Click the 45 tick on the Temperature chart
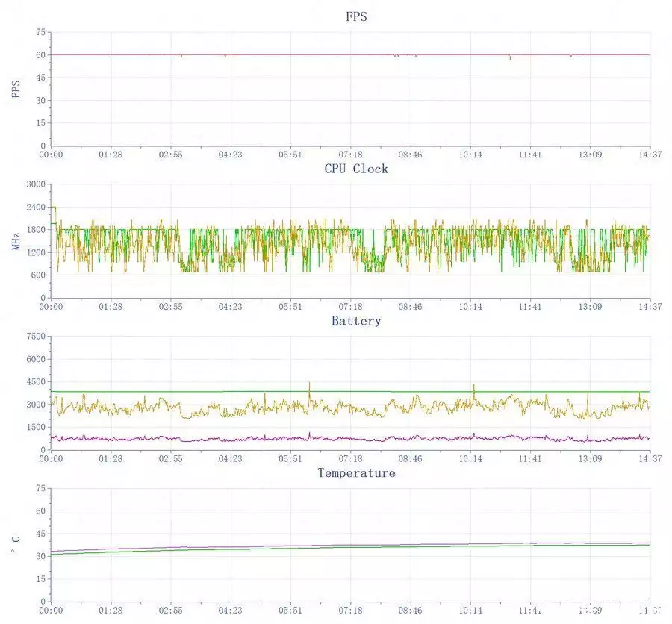Image resolution: width=672 pixels, height=624 pixels. (41, 534)
